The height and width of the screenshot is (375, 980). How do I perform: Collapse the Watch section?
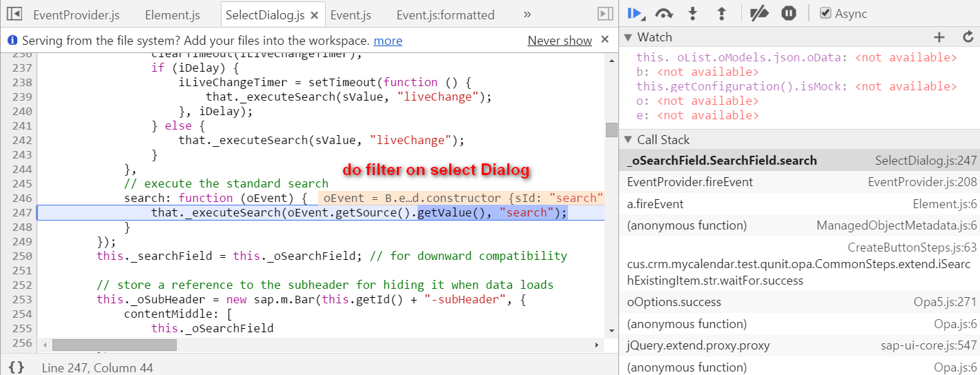pos(628,37)
